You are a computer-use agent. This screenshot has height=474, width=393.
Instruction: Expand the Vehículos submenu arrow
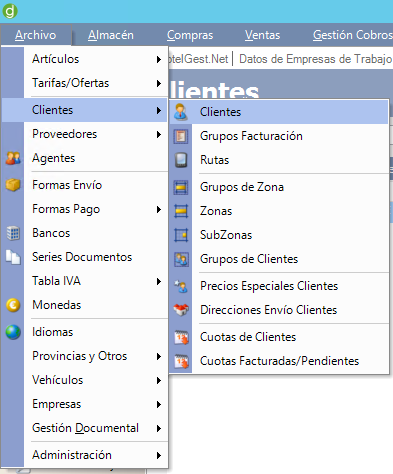click(x=159, y=380)
